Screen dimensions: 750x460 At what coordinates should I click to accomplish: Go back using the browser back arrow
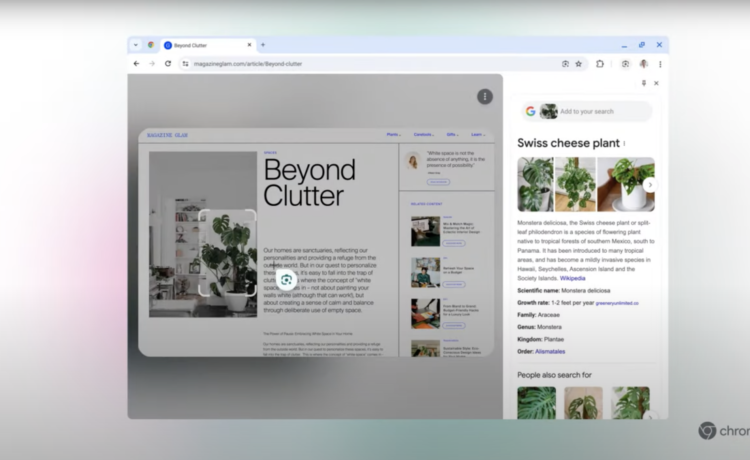[x=136, y=64]
